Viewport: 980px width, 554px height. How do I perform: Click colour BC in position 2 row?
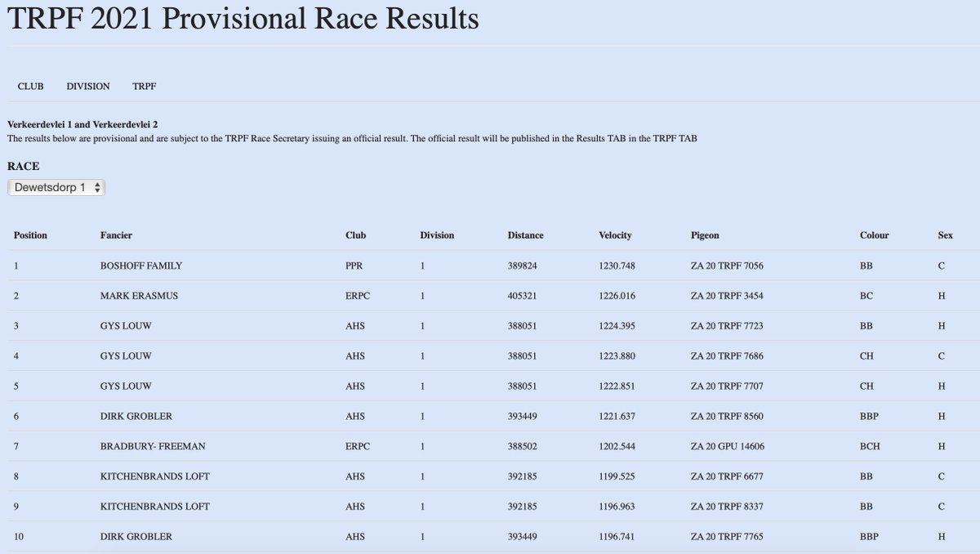(x=866, y=296)
